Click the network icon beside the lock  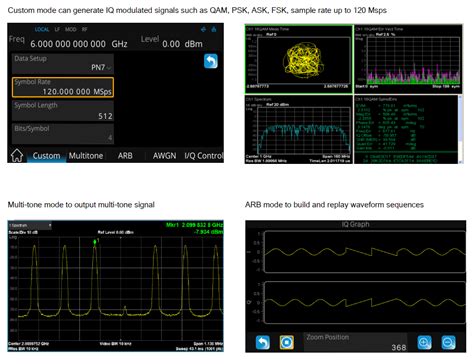tap(203, 29)
